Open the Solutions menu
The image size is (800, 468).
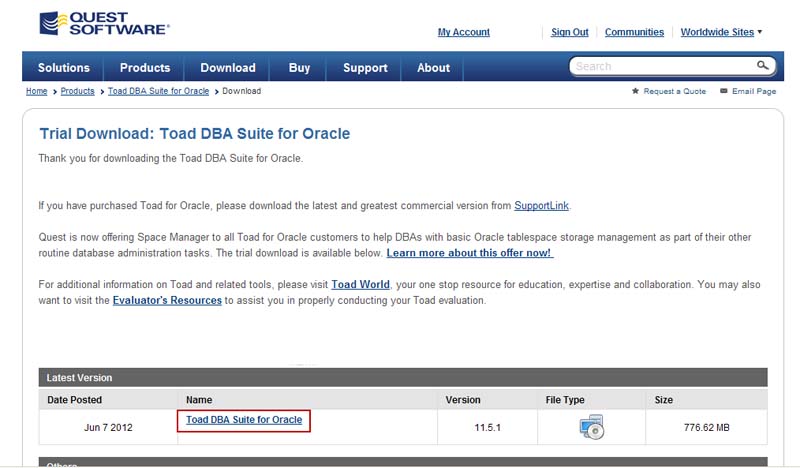point(64,68)
